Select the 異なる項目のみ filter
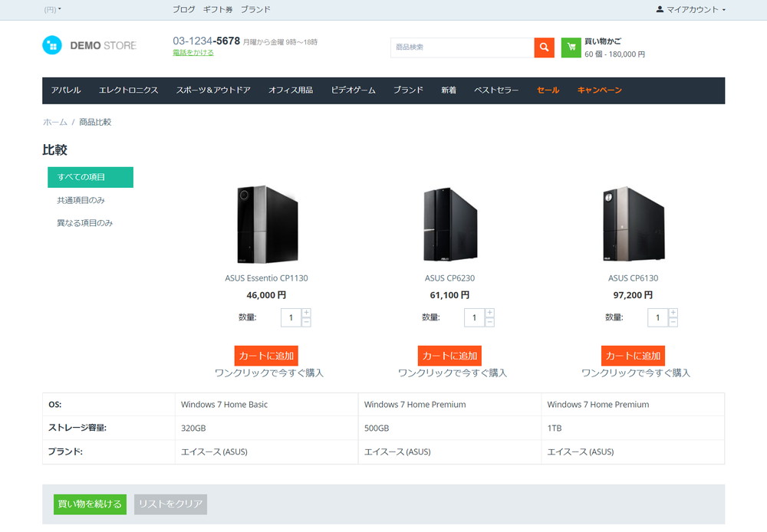The height and width of the screenshot is (532, 767). (x=84, y=223)
